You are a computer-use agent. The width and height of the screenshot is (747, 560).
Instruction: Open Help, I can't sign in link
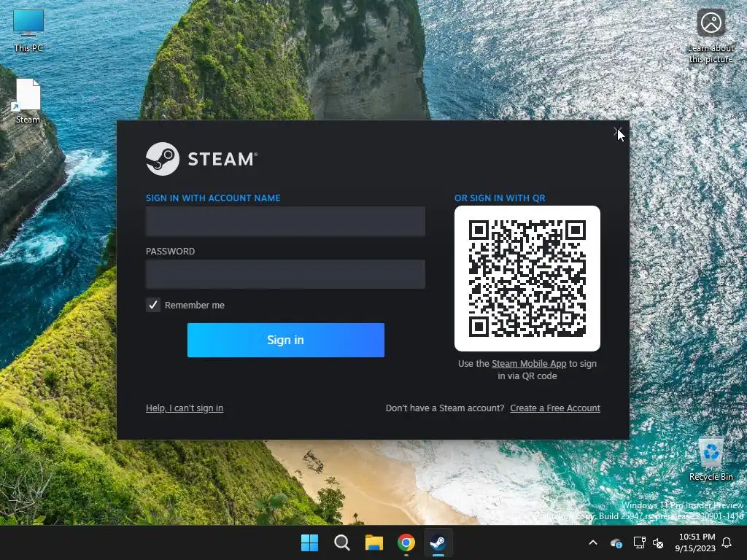pyautogui.click(x=185, y=408)
